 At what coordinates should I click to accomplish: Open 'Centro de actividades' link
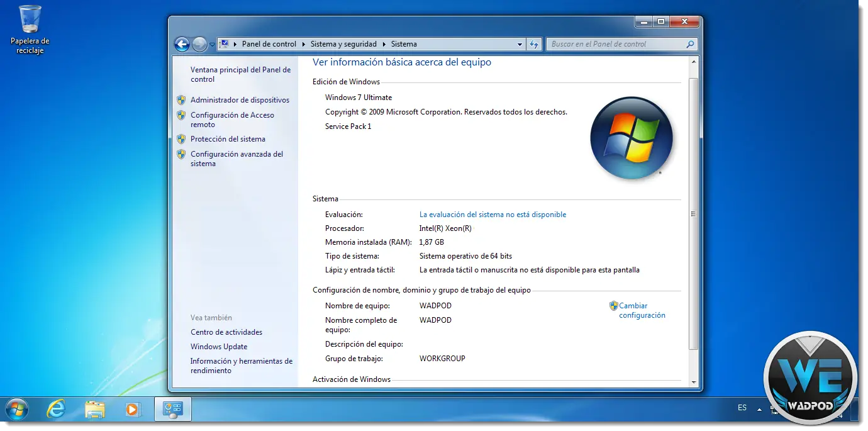pyautogui.click(x=226, y=332)
